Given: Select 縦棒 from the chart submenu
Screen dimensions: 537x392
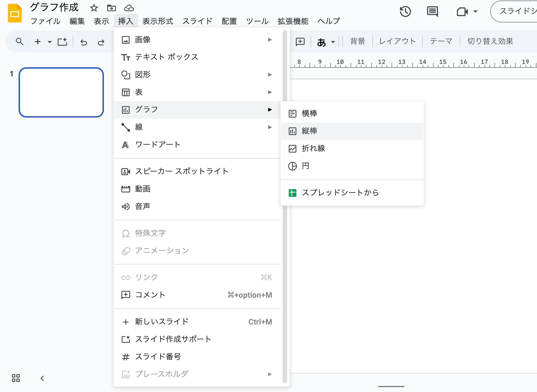Looking at the screenshot, I should (x=310, y=131).
